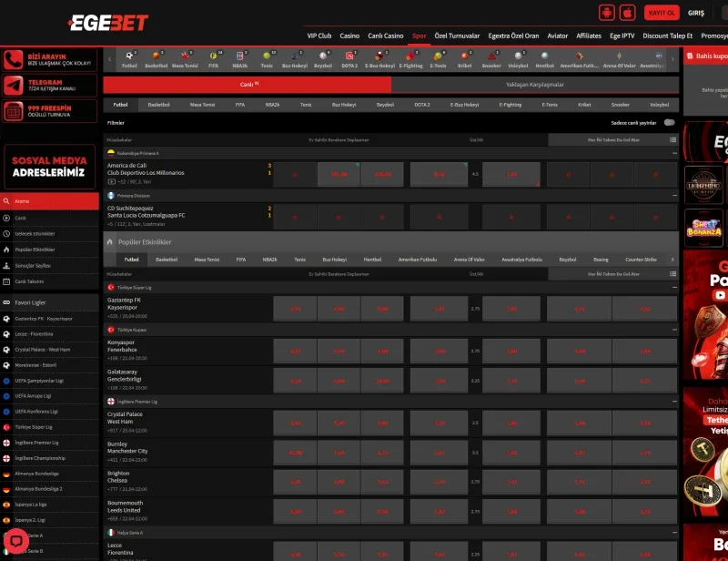Image resolution: width=728 pixels, height=561 pixels.
Task: Click the stream icon under America de Cali
Action: point(111,181)
